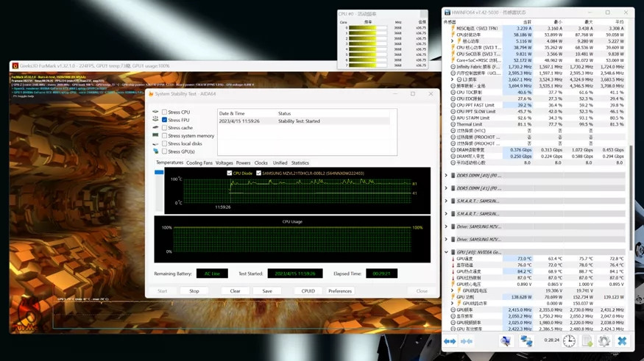Click CPU chip icon beside Stress CPU
The height and width of the screenshot is (361, 644).
155,112
